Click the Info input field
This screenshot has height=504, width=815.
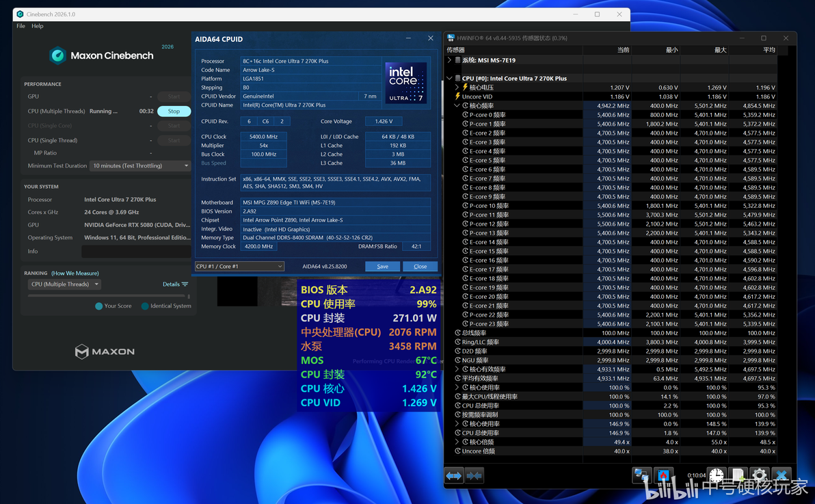pos(136,252)
